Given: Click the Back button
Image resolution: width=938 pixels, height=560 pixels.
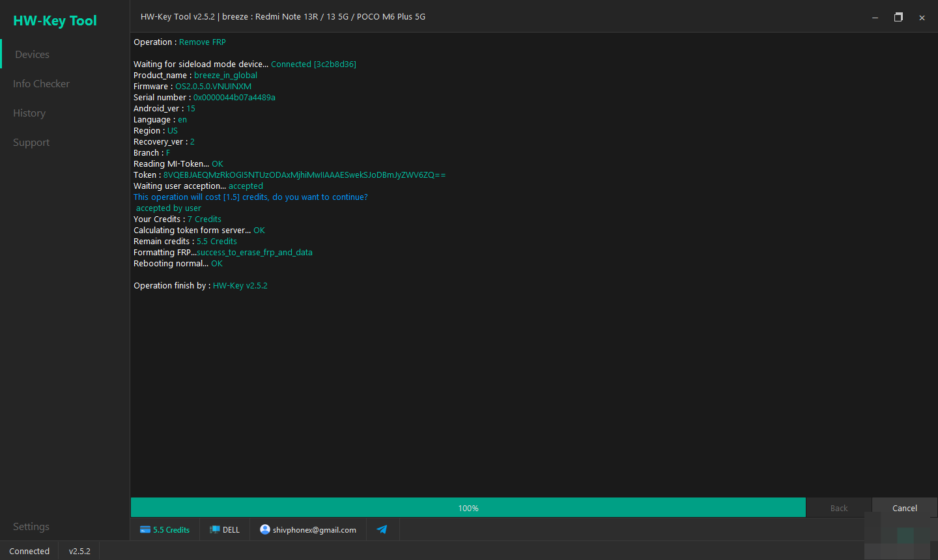Looking at the screenshot, I should pos(839,508).
